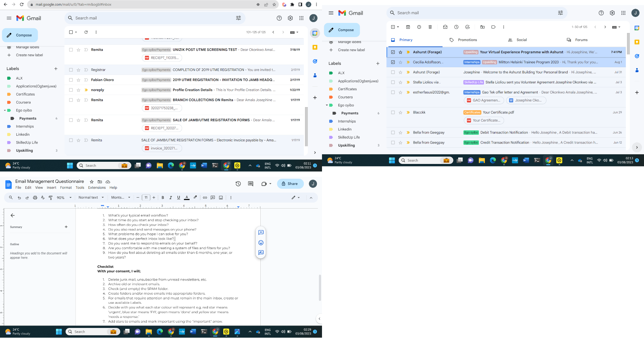Screen dimensions: 644x343
Task: Switch to Forums tab in right Gmail
Action: (581, 40)
